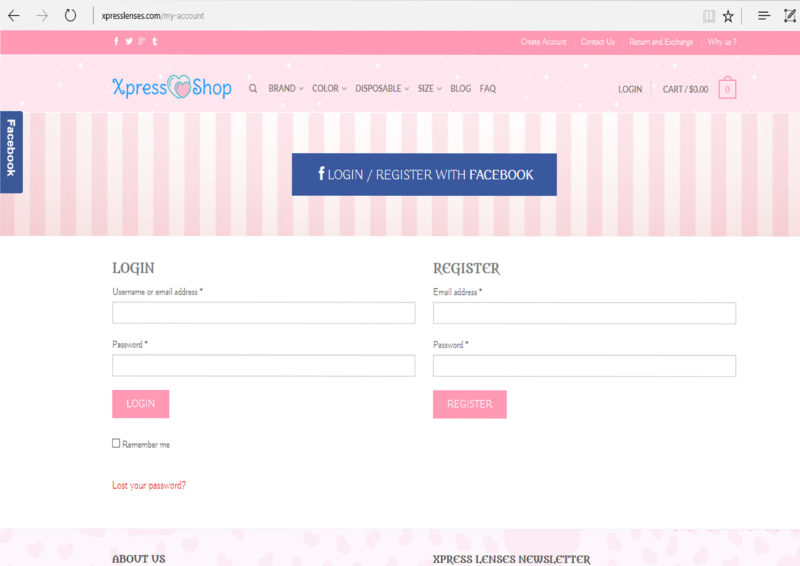
Task: Open the shopping bag cart icon
Action: click(727, 88)
